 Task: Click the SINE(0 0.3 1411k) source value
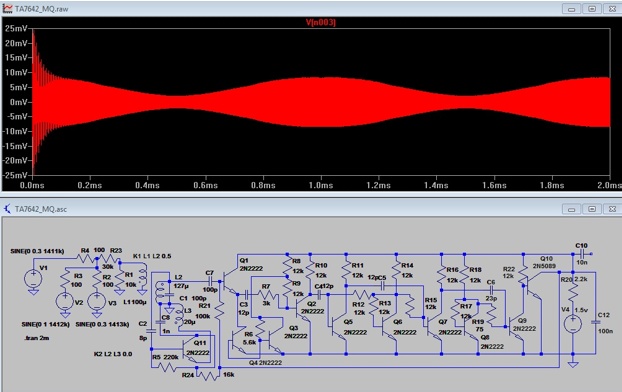coord(37,251)
